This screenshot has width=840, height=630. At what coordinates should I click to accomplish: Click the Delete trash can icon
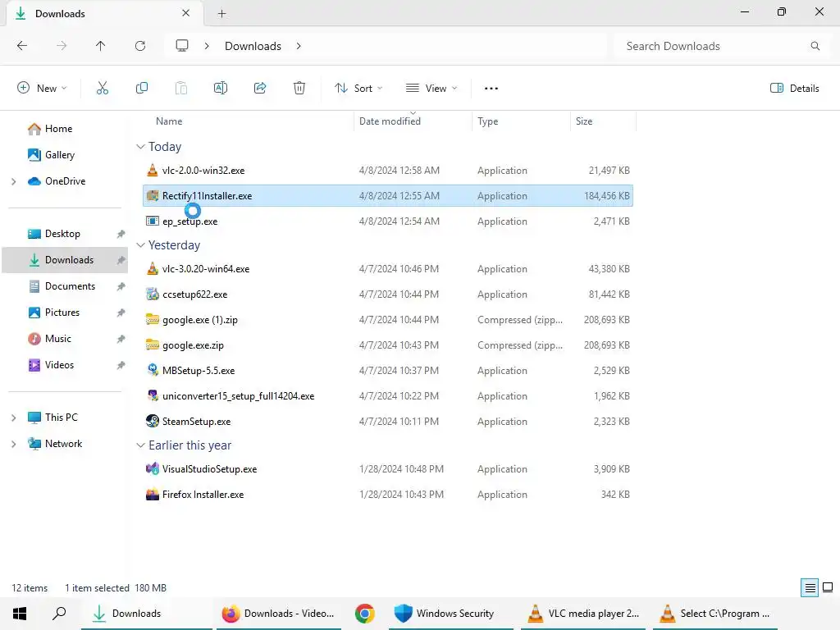point(299,89)
